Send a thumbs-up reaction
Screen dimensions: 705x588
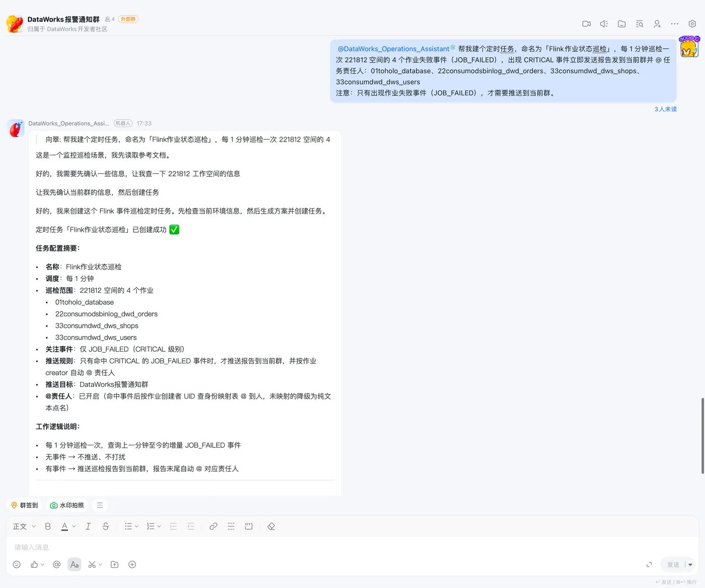click(34, 565)
